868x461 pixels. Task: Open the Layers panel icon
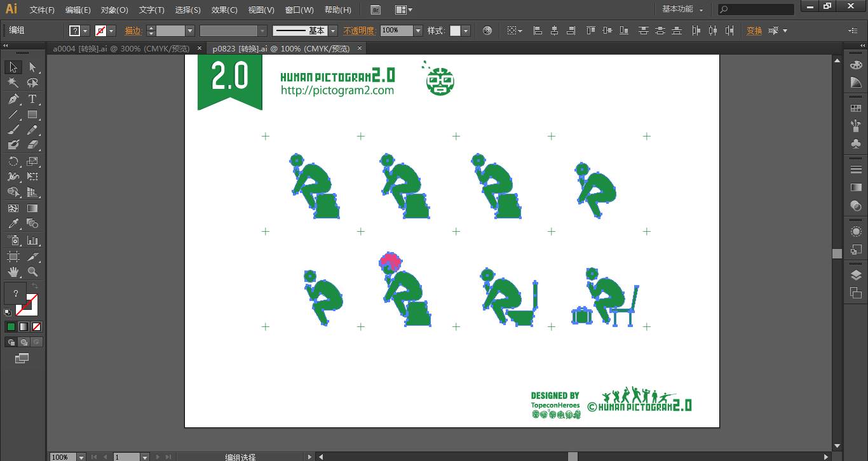[x=856, y=275]
